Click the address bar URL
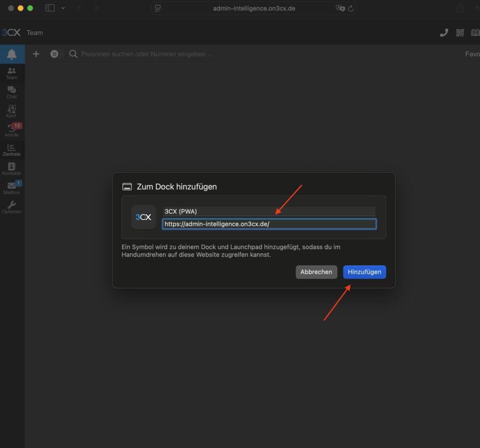 coord(254,8)
